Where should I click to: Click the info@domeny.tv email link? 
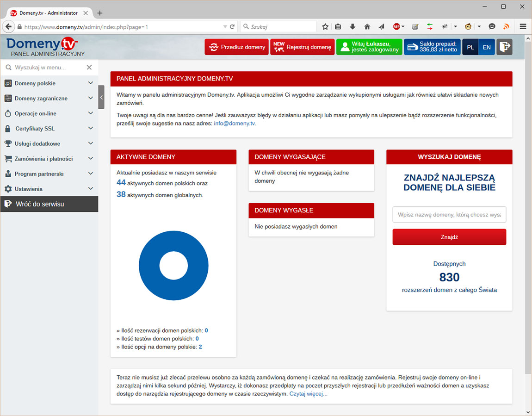click(235, 124)
